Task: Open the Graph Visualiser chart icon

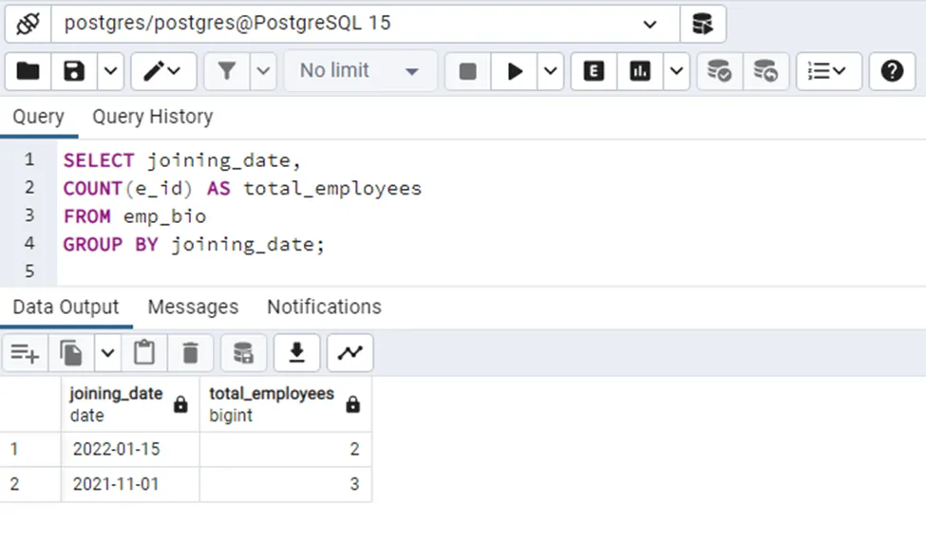Action: point(350,353)
